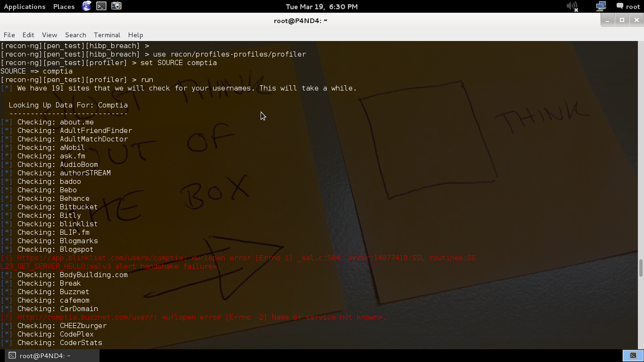Open the Search menu

coord(75,35)
